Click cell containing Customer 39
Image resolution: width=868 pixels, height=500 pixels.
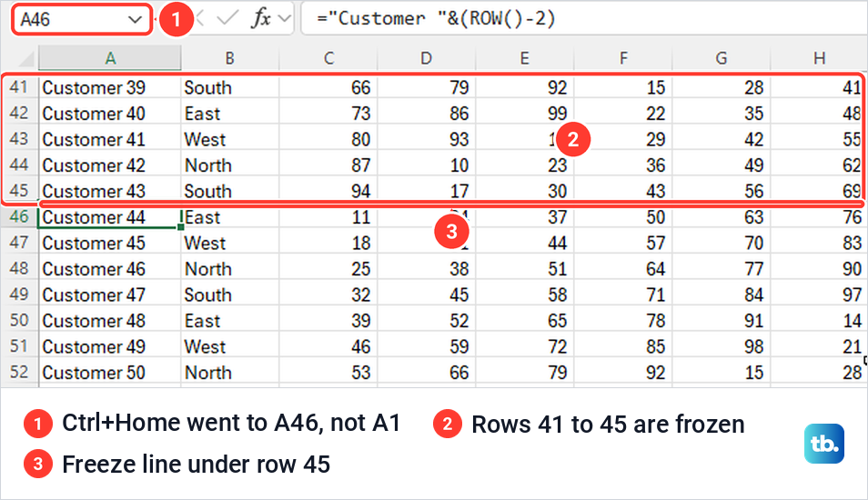(x=109, y=87)
